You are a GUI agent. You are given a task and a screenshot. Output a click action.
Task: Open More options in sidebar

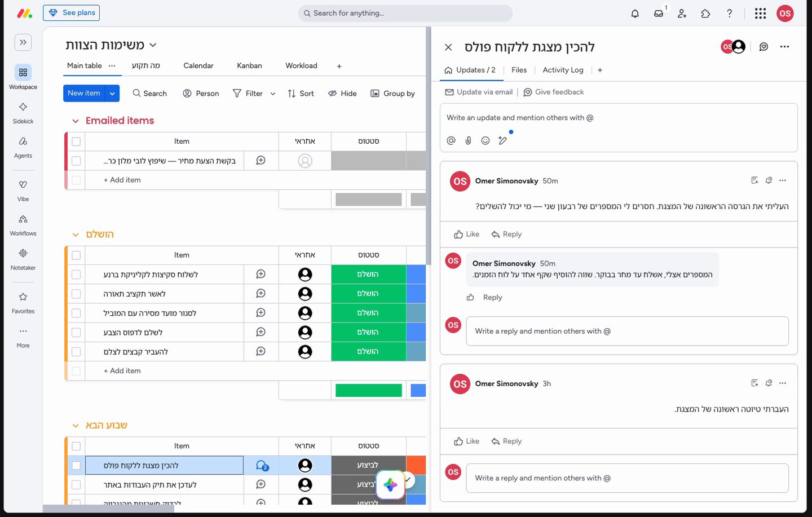coord(23,337)
